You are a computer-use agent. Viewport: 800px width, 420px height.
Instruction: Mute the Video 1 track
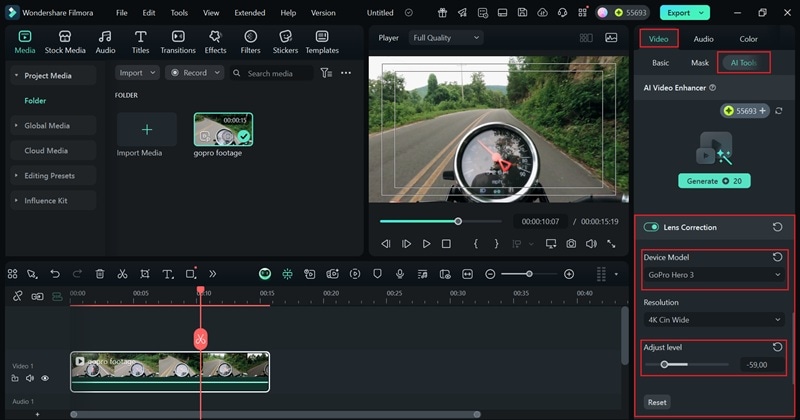[30, 378]
